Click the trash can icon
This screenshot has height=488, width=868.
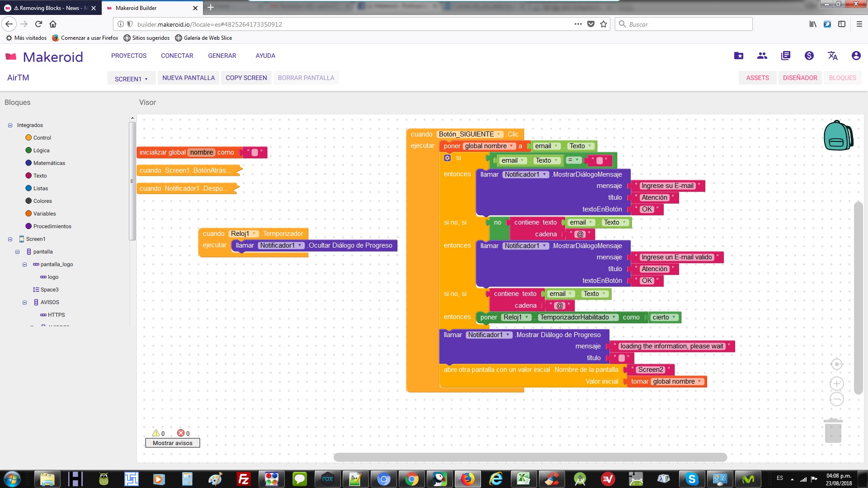pyautogui.click(x=833, y=431)
